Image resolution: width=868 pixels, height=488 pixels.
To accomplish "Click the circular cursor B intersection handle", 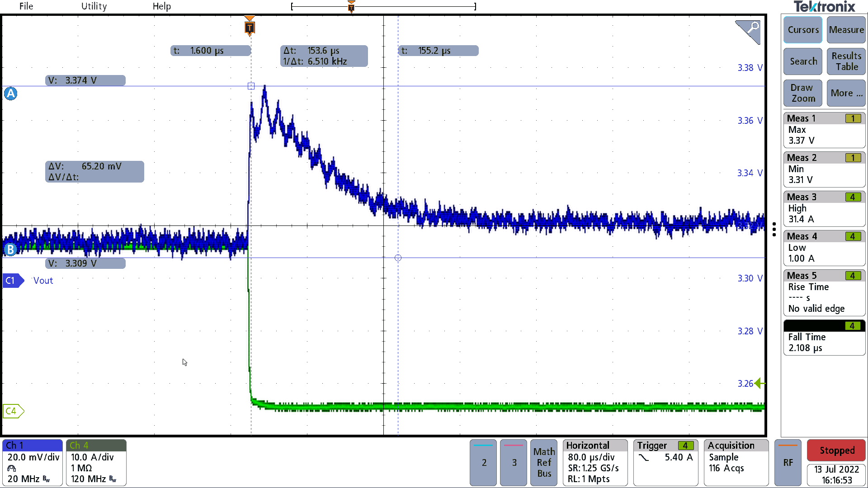I will click(398, 258).
